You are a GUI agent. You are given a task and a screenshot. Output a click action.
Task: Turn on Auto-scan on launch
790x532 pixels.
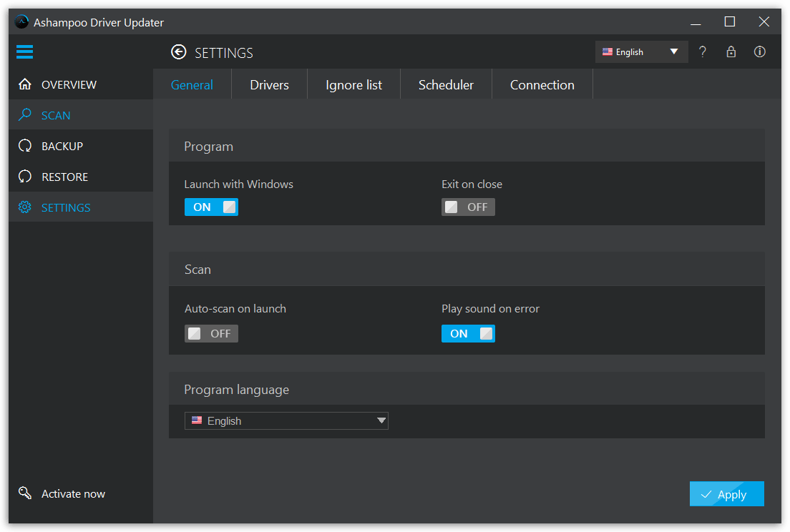(211, 333)
